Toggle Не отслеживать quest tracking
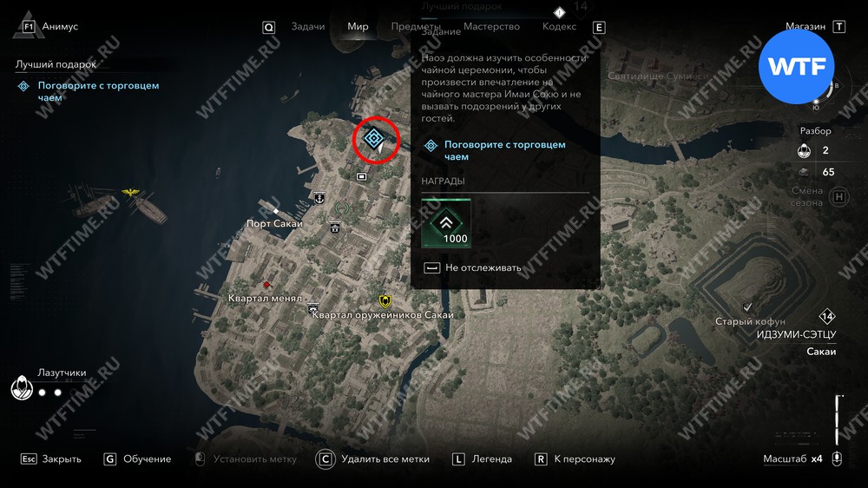 pyautogui.click(x=472, y=267)
